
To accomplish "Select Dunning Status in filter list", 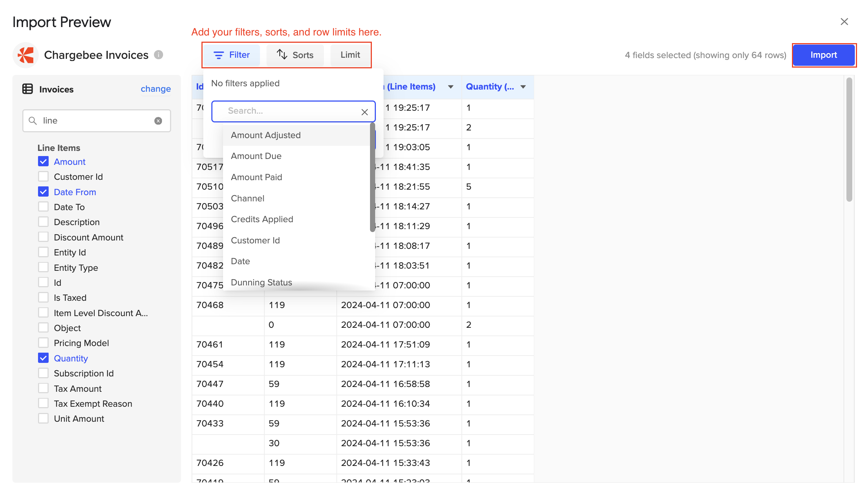I will 297,282.
